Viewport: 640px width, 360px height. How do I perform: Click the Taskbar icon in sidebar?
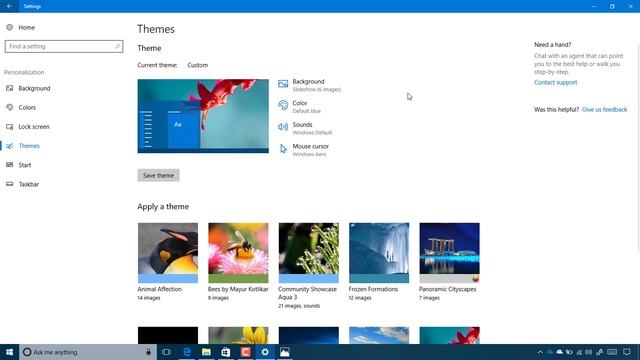(9, 184)
